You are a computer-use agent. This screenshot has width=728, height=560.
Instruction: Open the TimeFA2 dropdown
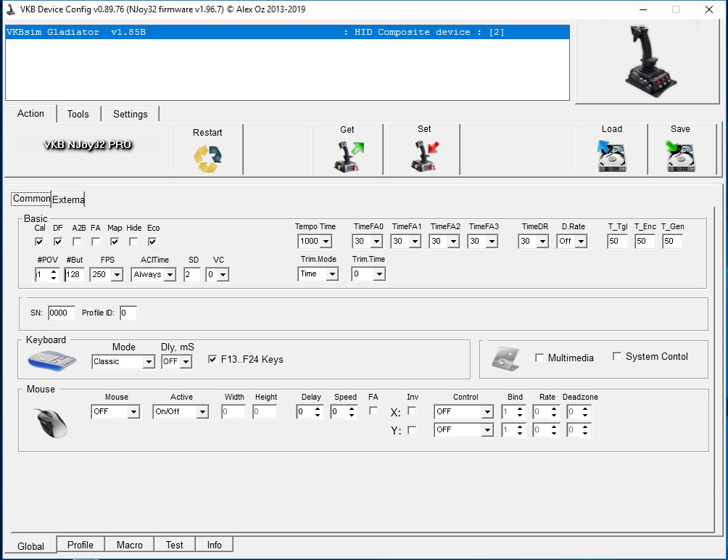coord(454,241)
